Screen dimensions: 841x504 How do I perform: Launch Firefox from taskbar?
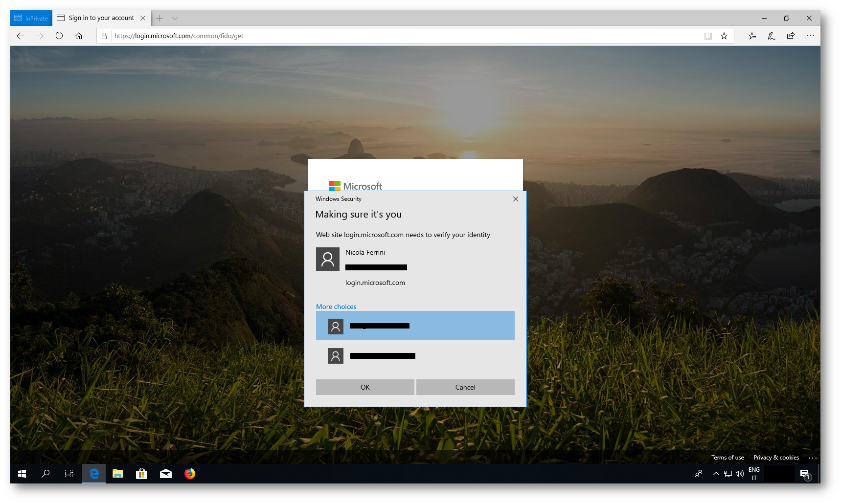coord(190,474)
